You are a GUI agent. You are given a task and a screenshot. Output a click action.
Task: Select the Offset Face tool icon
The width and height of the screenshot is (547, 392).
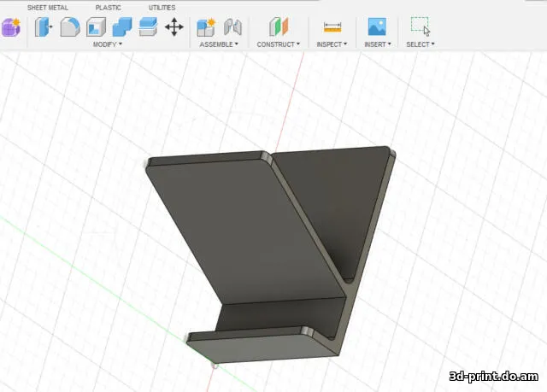[x=148, y=26]
